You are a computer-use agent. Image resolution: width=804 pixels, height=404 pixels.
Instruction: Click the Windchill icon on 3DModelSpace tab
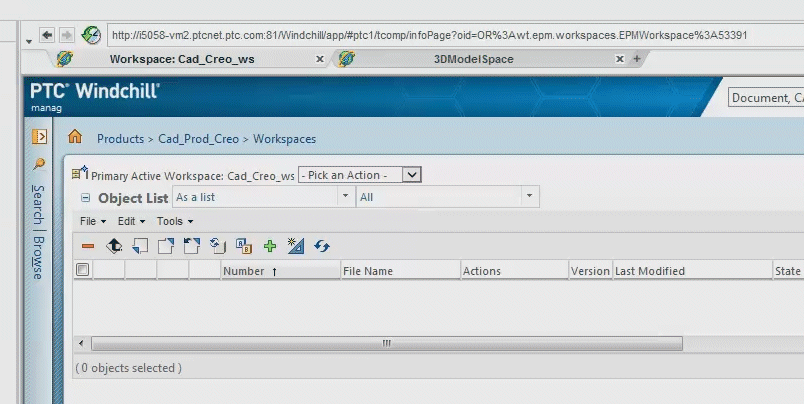coord(347,59)
